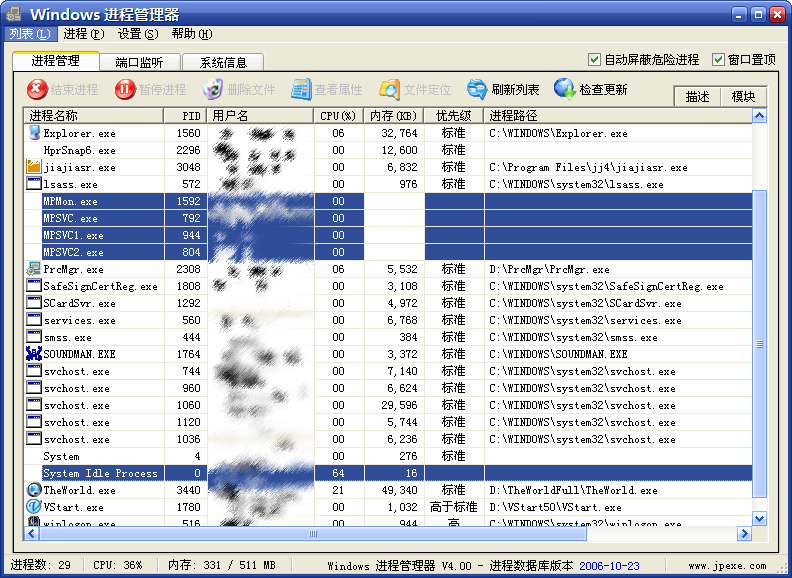Click the horizontal scrollbar left arrow
Viewport: 792px width, 578px height.
point(31,533)
